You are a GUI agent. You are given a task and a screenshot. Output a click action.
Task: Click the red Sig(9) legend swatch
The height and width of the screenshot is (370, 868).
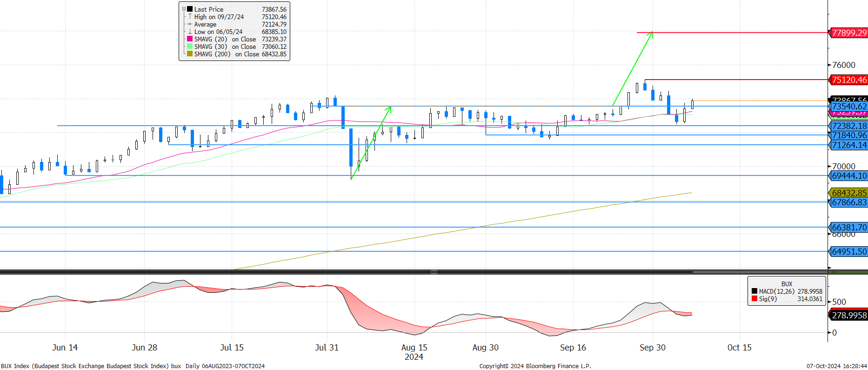click(x=754, y=299)
